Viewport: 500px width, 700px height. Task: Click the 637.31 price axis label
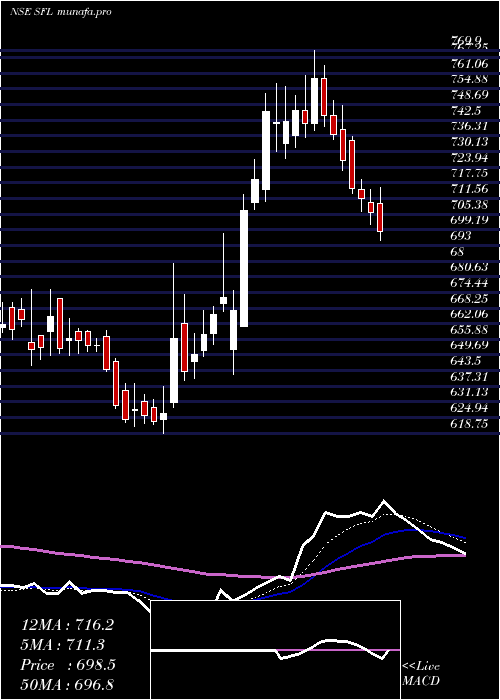469,377
